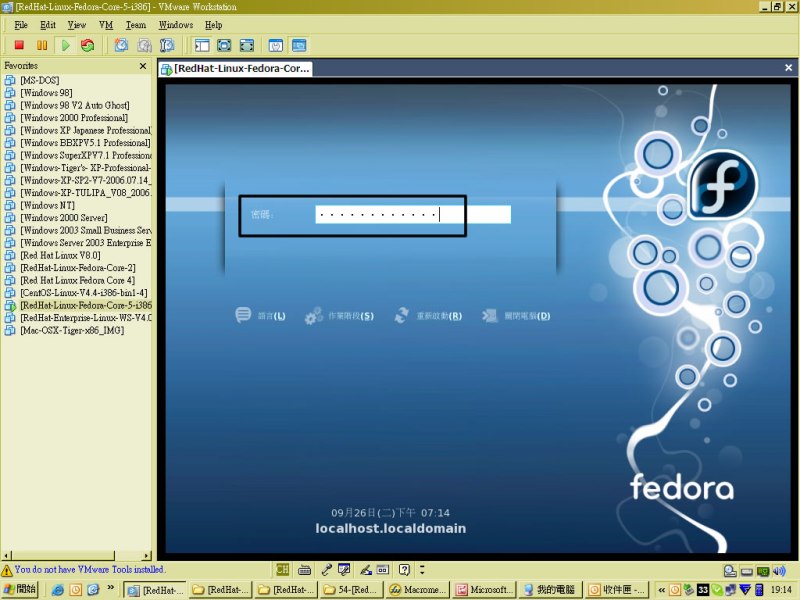Open the File menu
Viewport: 800px width, 600px height.
click(x=21, y=25)
